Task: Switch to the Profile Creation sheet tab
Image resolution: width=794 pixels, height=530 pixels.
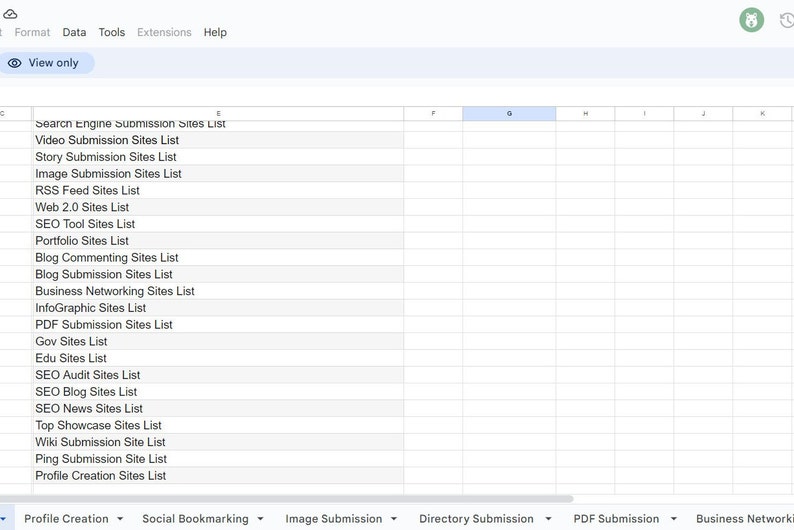Action: (66, 519)
